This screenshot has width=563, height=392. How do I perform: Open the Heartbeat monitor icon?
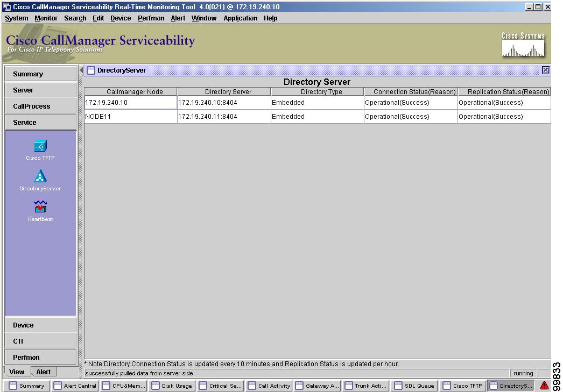(x=40, y=206)
